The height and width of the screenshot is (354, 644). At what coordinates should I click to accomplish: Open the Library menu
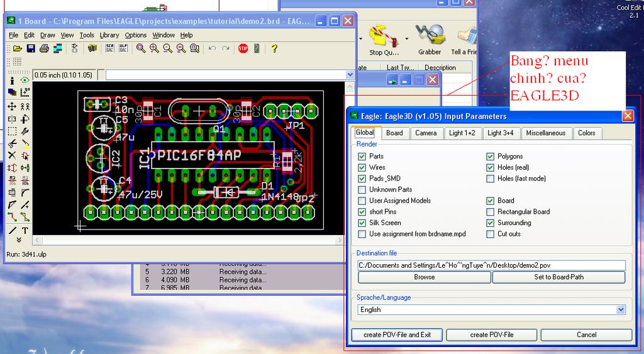point(109,35)
